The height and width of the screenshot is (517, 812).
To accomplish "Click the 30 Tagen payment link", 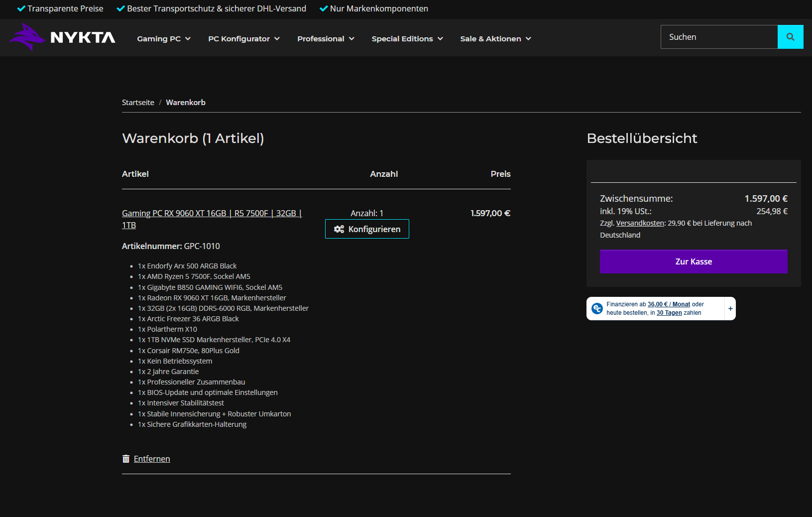I will (669, 313).
